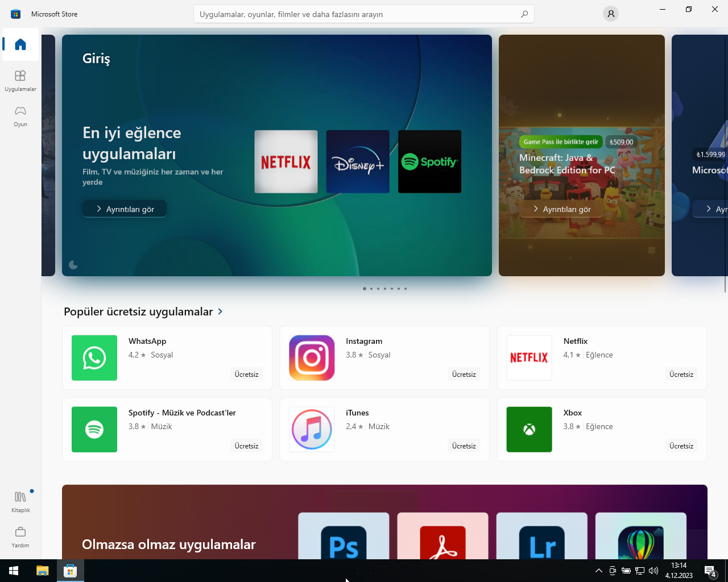Open File Explorer from the taskbar
728x582 pixels.
click(x=43, y=571)
